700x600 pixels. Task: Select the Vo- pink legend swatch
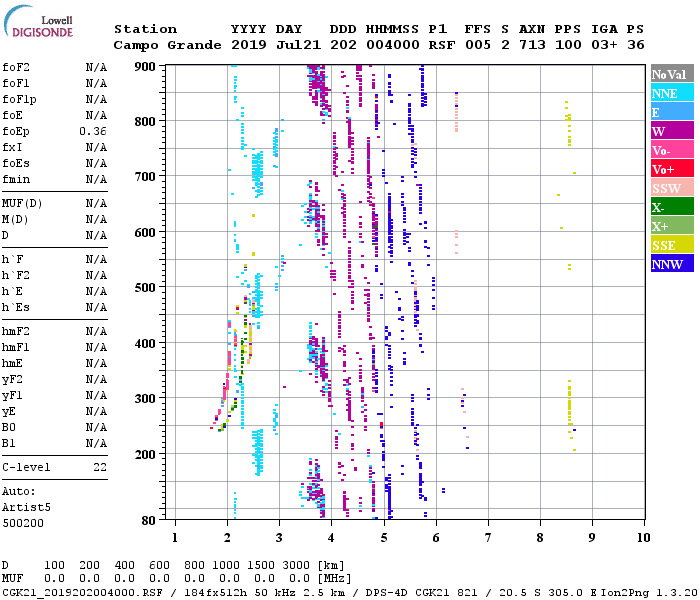click(672, 150)
